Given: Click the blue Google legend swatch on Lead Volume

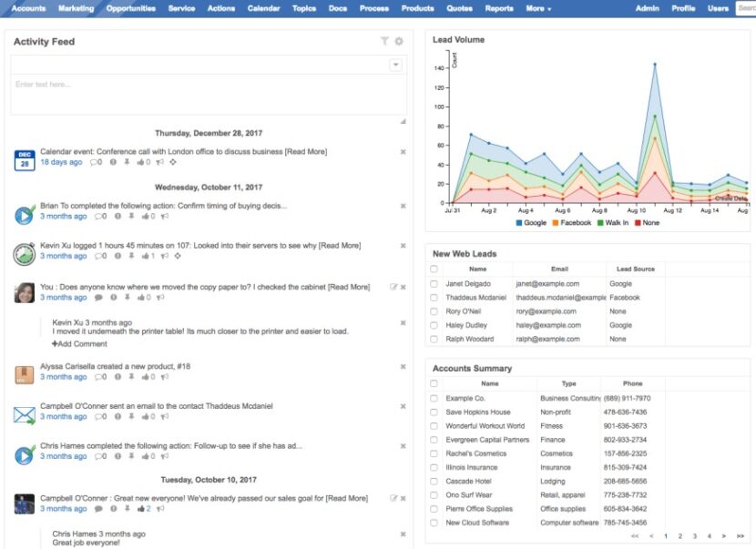Looking at the screenshot, I should pos(520,221).
